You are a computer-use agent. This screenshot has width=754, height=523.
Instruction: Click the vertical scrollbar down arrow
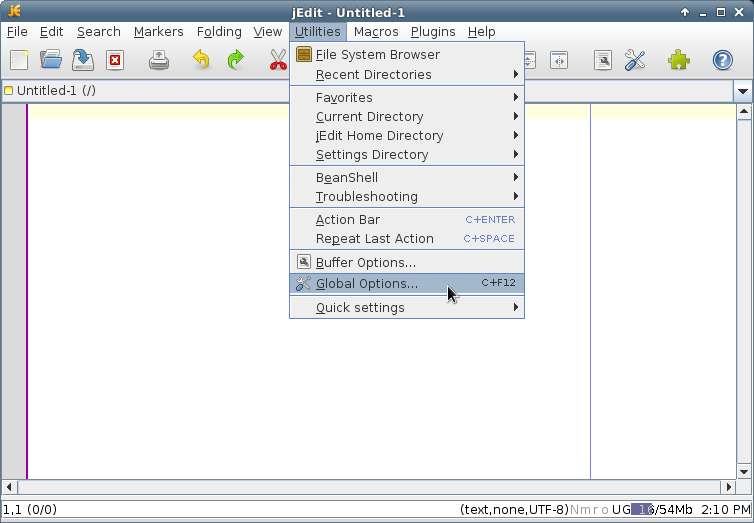[744, 472]
